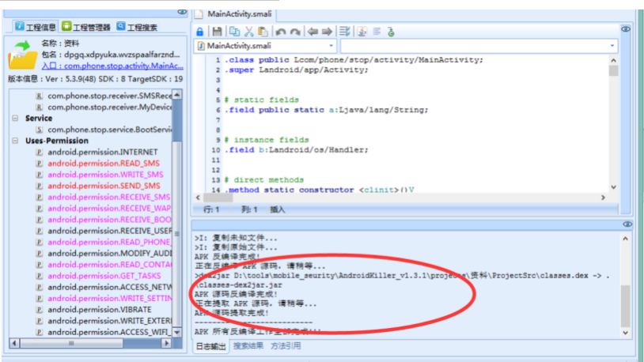Click the log panel scroll up arrow

coord(625,239)
